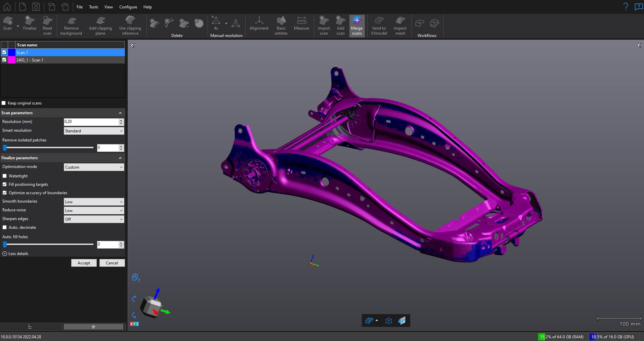Click the Accept button
Viewport: 644px width, 341px height.
[x=84, y=263]
